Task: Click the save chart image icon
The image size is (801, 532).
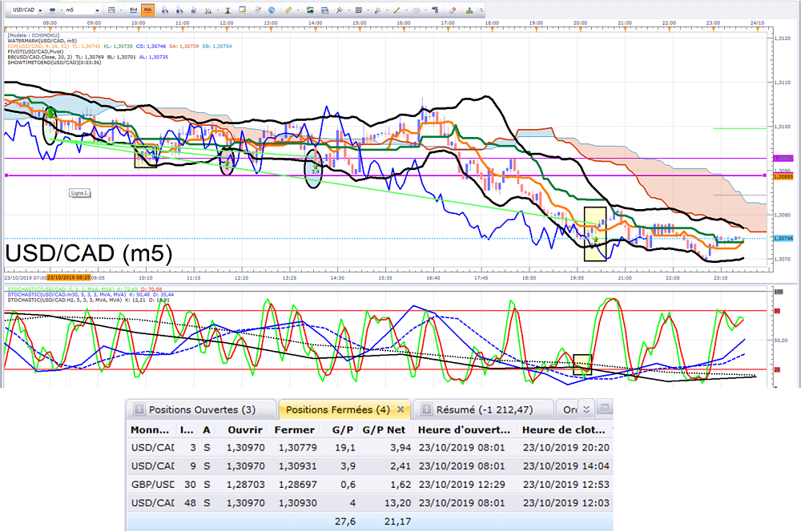Action: pyautogui.click(x=309, y=10)
